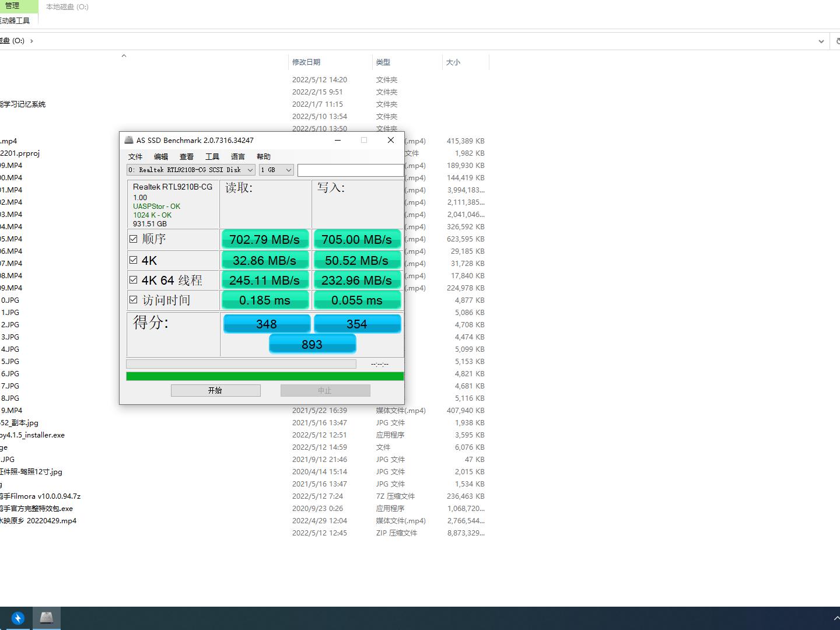The image size is (840, 630).
Task: Click the 2021/5/22 16:39 date cell
Action: click(320, 411)
